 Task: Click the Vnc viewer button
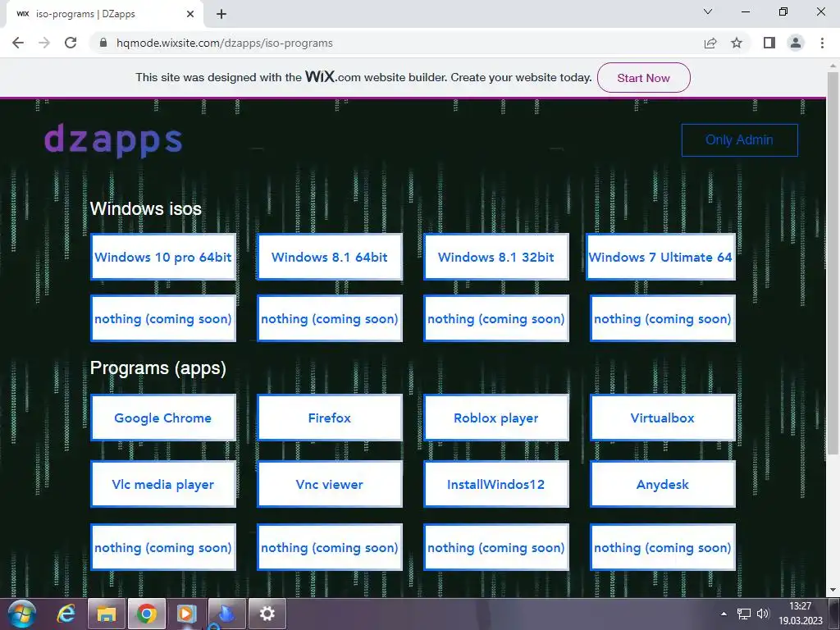(x=330, y=484)
